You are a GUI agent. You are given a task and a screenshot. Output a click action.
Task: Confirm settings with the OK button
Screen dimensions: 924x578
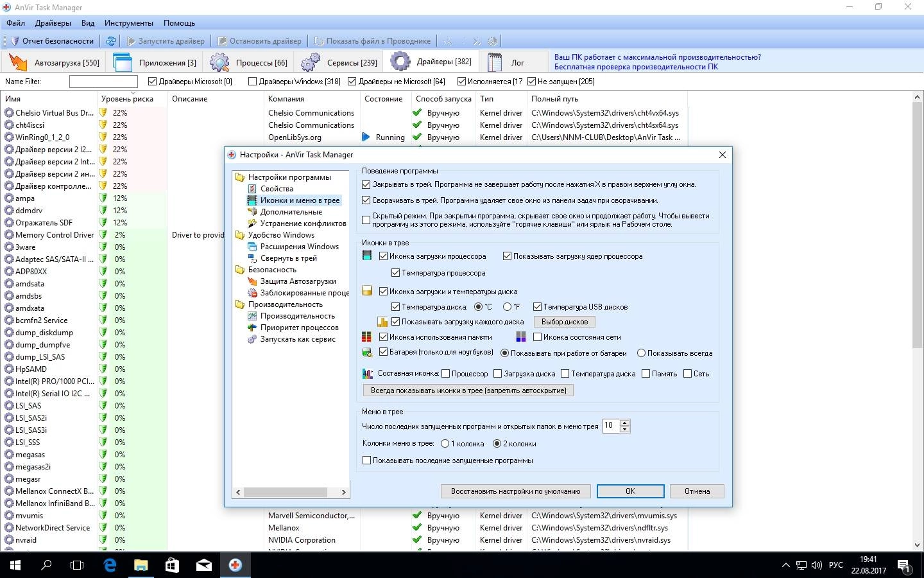[630, 491]
